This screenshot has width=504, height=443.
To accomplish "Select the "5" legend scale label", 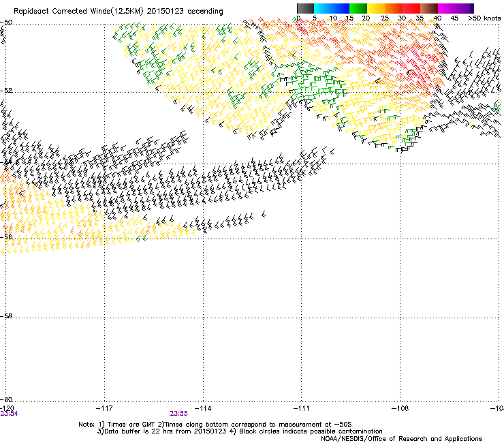I will [x=315, y=18].
